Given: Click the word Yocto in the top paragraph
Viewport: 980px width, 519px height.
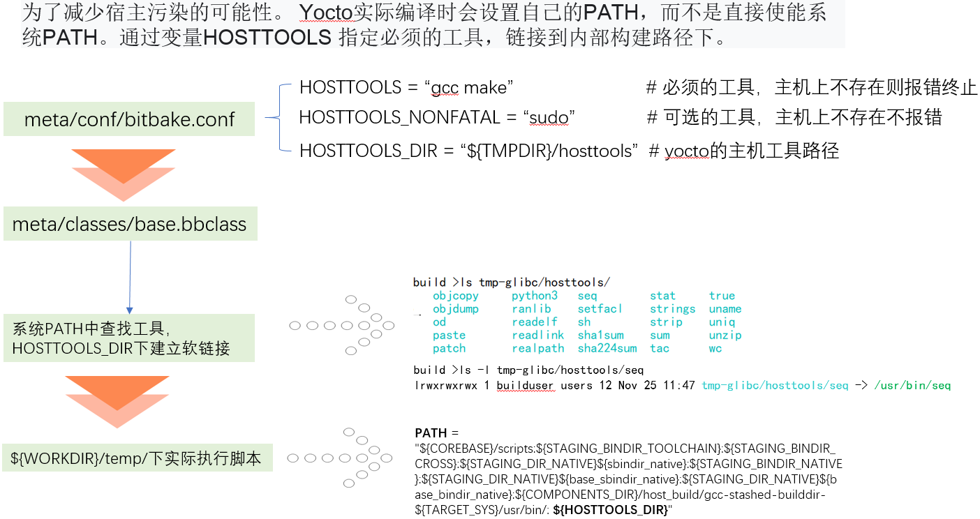Looking at the screenshot, I should coord(325,12).
